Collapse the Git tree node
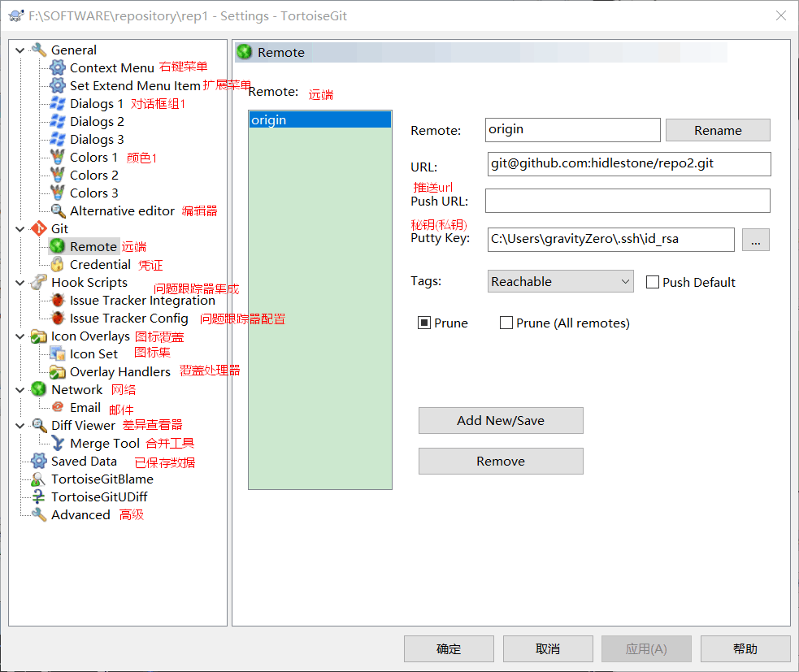Screen dimensions: 799x672 [20, 229]
